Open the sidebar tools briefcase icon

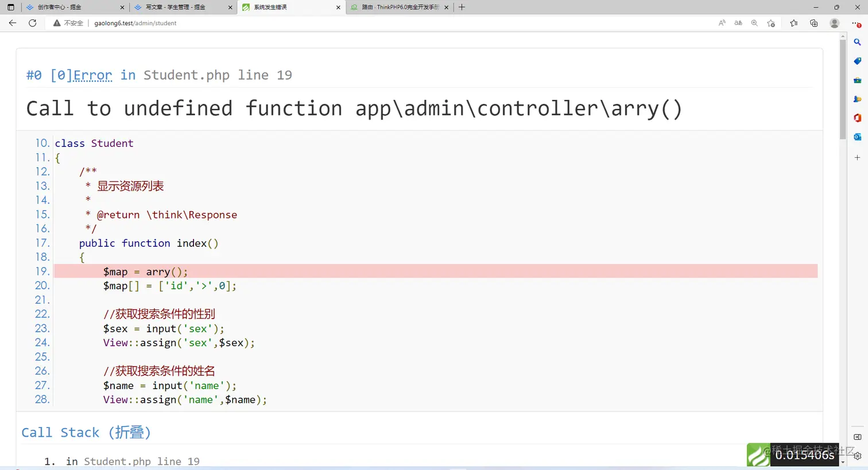857,80
